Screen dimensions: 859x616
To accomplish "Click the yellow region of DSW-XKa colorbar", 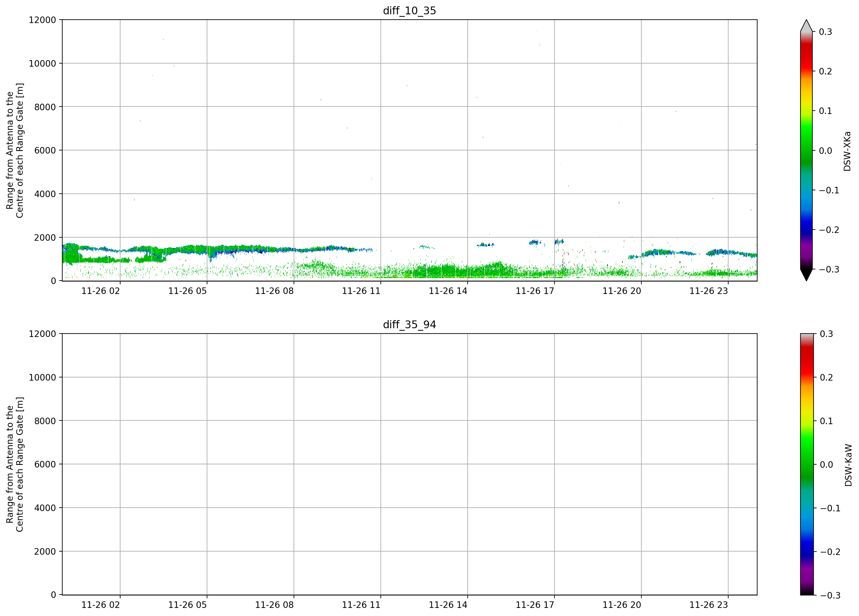I will click(x=806, y=100).
